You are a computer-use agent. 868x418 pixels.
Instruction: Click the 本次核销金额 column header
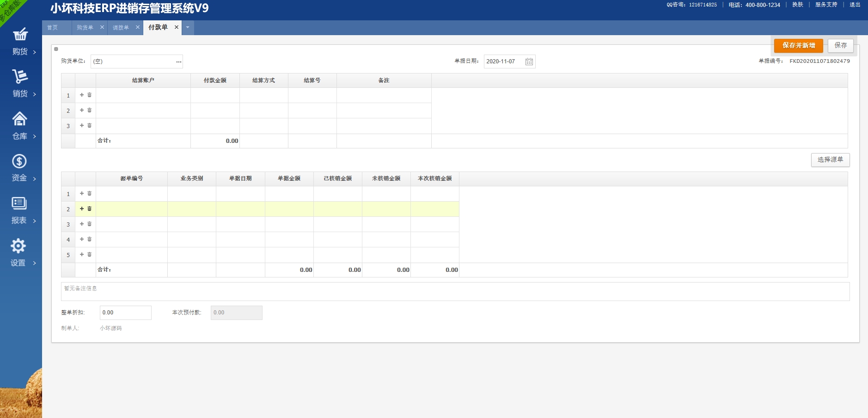(435, 178)
